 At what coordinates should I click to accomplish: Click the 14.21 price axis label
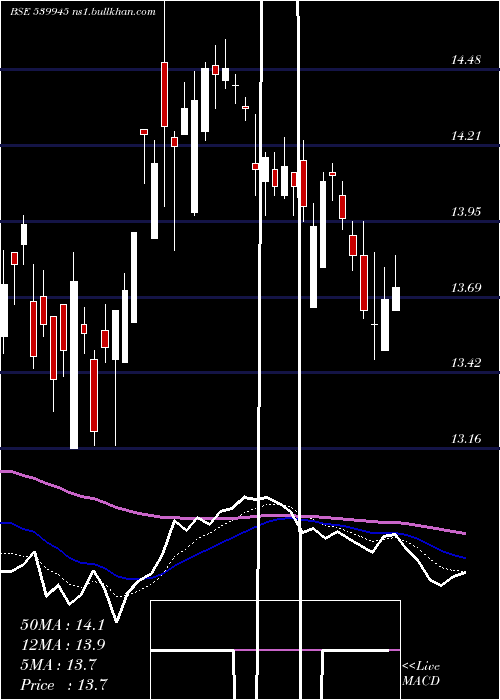(x=466, y=136)
